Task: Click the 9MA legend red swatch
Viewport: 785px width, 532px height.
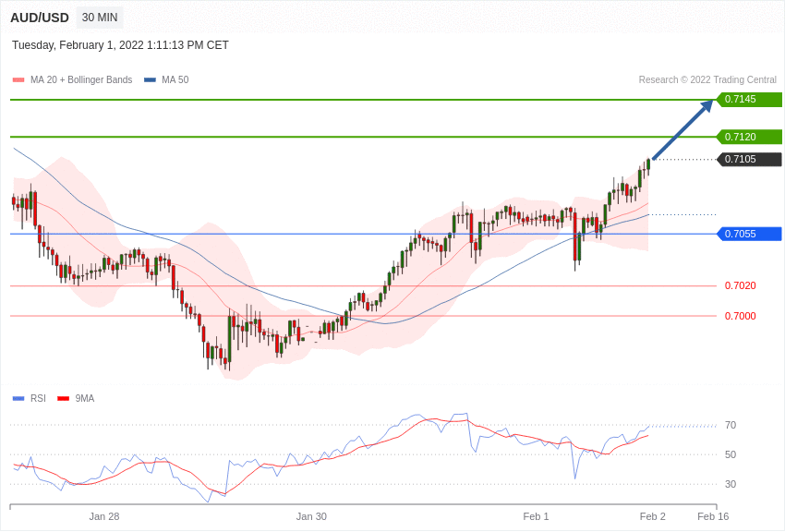Action: click(63, 399)
